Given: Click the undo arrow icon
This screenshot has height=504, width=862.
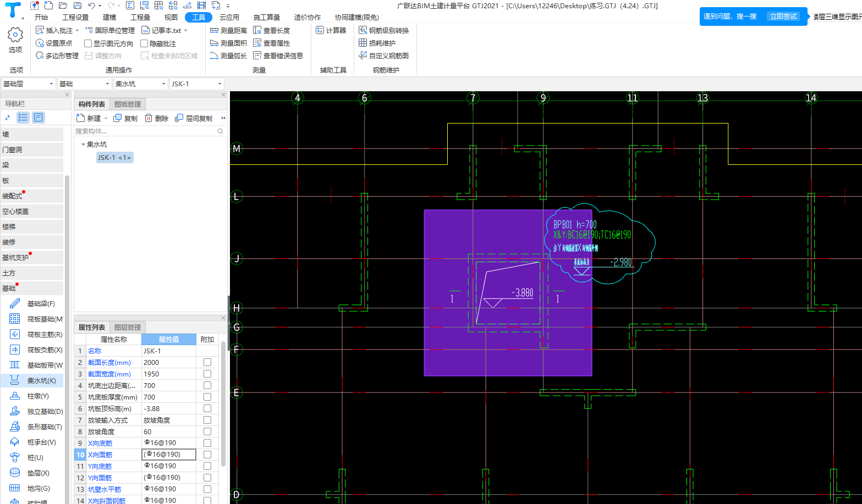Looking at the screenshot, I should 91,5.
